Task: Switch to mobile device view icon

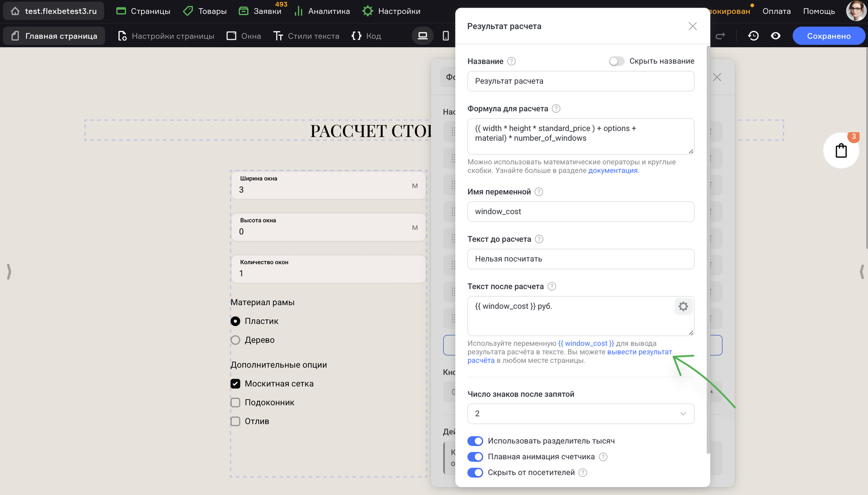Action: click(x=446, y=36)
